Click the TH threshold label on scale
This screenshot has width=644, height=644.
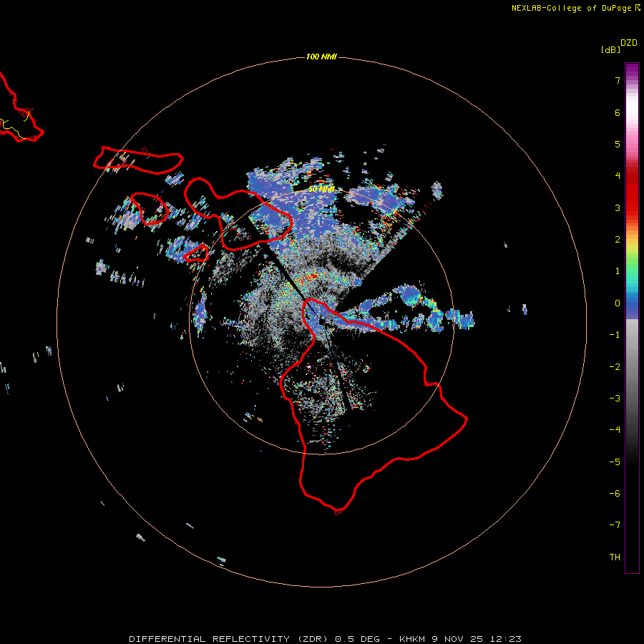pyautogui.click(x=615, y=557)
